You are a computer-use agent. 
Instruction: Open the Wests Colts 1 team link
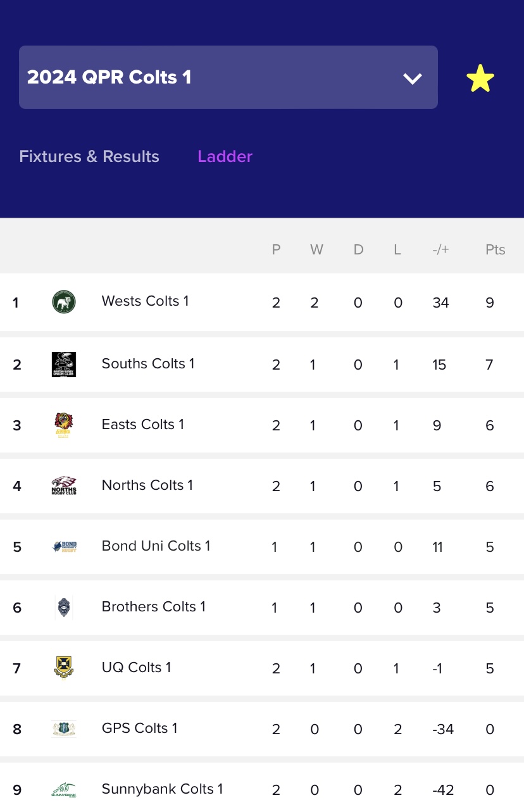pos(146,301)
